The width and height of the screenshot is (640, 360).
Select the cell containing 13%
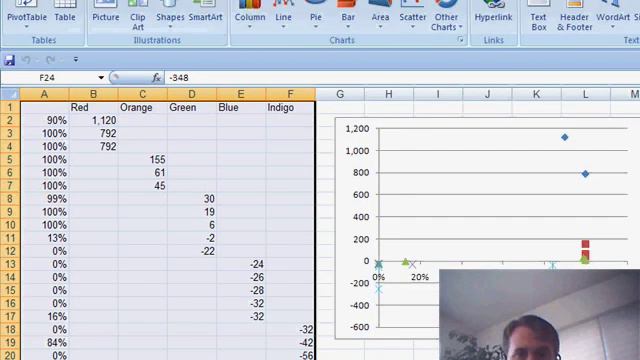tap(44, 238)
